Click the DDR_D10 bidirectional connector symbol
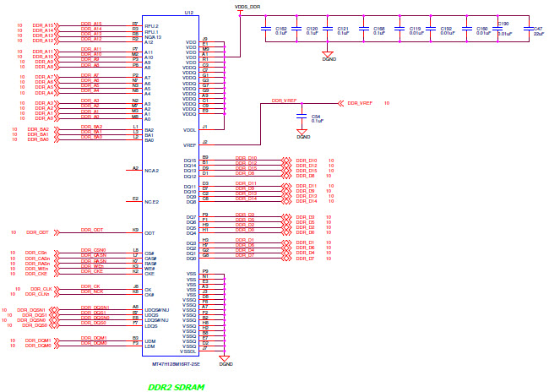 click(x=287, y=161)
